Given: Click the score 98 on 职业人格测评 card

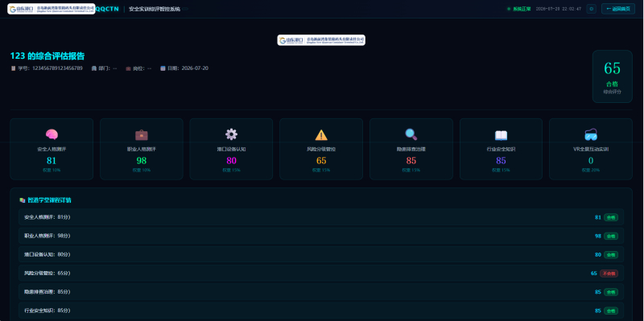Looking at the screenshot, I should (x=142, y=161).
